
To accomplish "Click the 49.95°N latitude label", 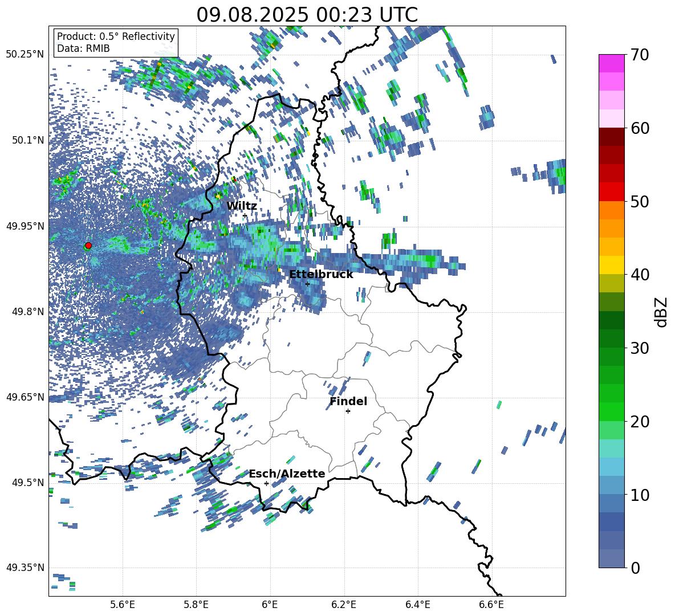I will click(x=25, y=226).
